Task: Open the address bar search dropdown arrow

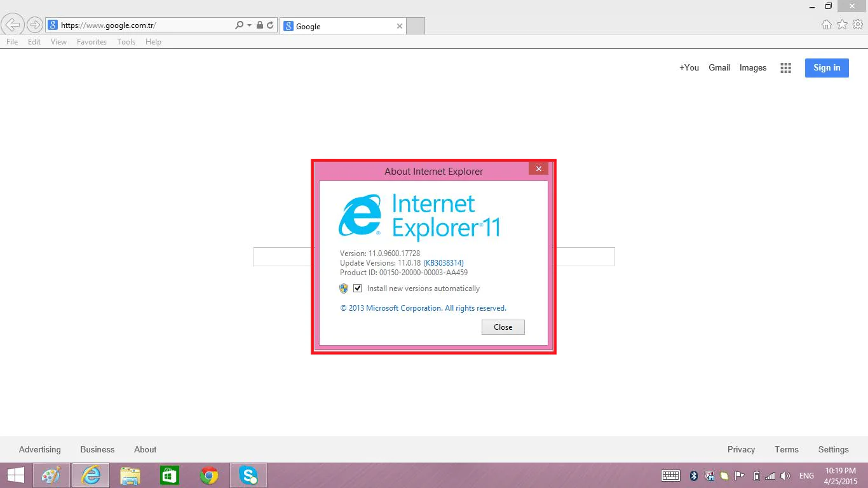Action: click(x=249, y=25)
